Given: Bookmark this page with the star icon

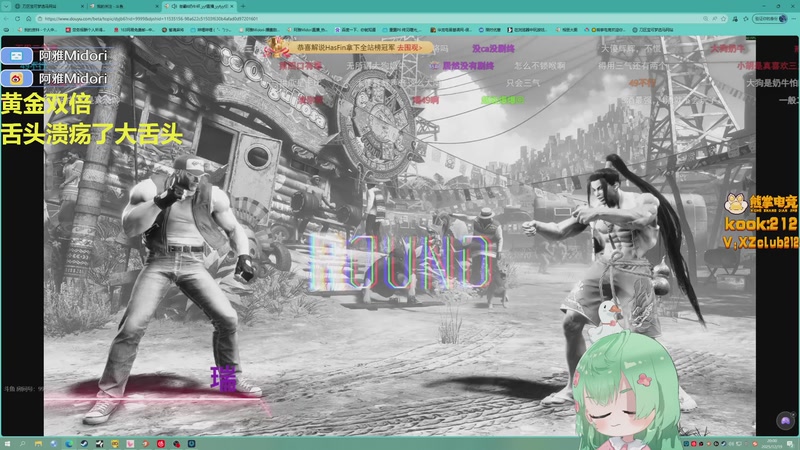Looking at the screenshot, I should point(723,19).
